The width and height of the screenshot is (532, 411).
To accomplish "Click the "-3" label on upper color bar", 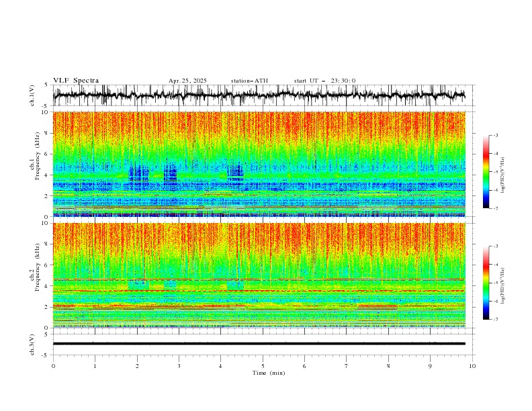I will 495,135.
